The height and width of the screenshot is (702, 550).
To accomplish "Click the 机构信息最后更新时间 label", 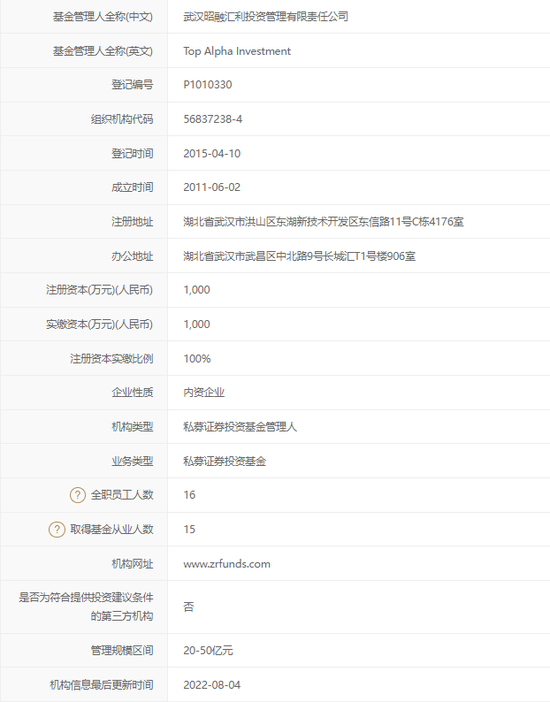I will (x=101, y=685).
